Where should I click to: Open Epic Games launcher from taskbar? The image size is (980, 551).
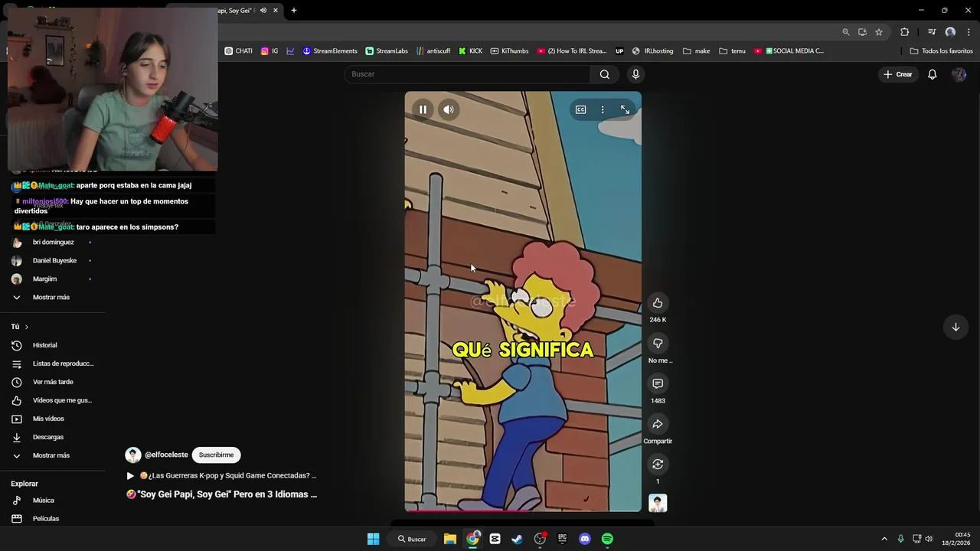(x=562, y=539)
